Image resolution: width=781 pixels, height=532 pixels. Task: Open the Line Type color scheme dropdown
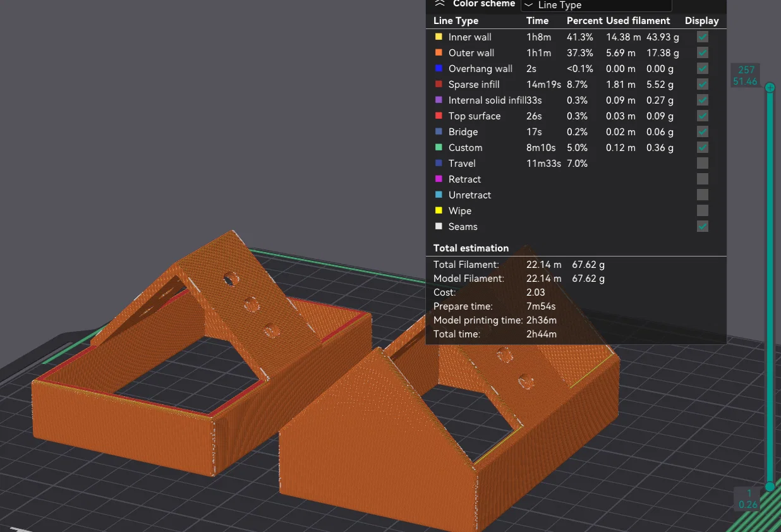[x=596, y=5]
